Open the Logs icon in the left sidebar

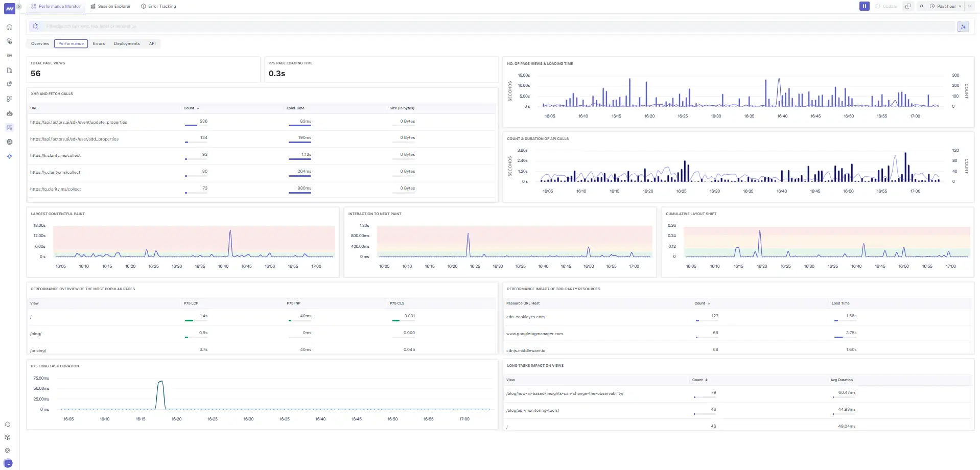click(9, 56)
